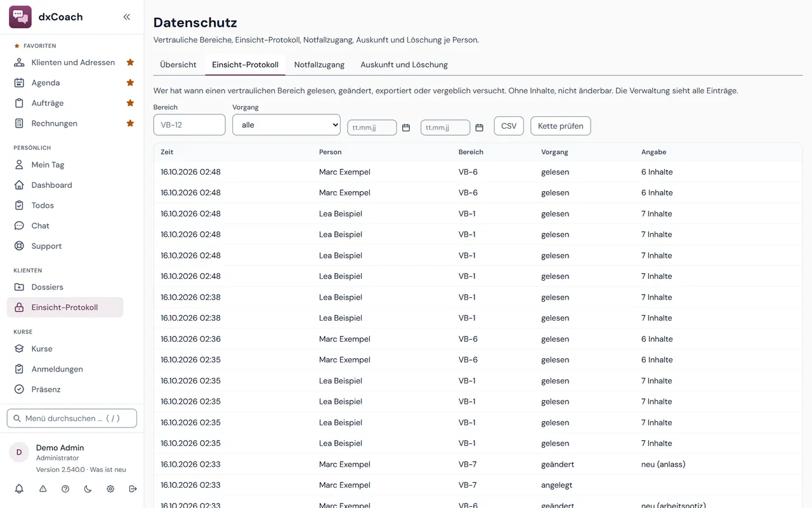The height and width of the screenshot is (508, 812).
Task: Select the Einsicht-Protokoll tab
Action: [x=246, y=65]
